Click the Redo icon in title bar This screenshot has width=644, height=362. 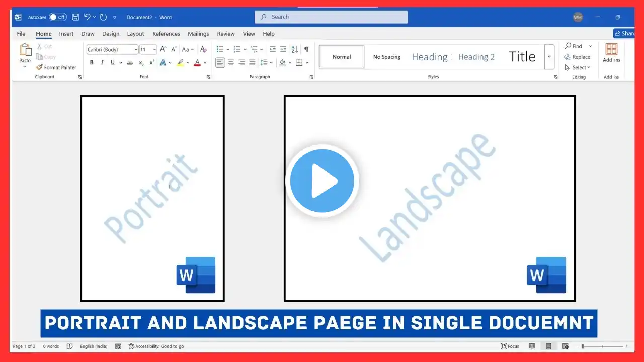pyautogui.click(x=103, y=17)
